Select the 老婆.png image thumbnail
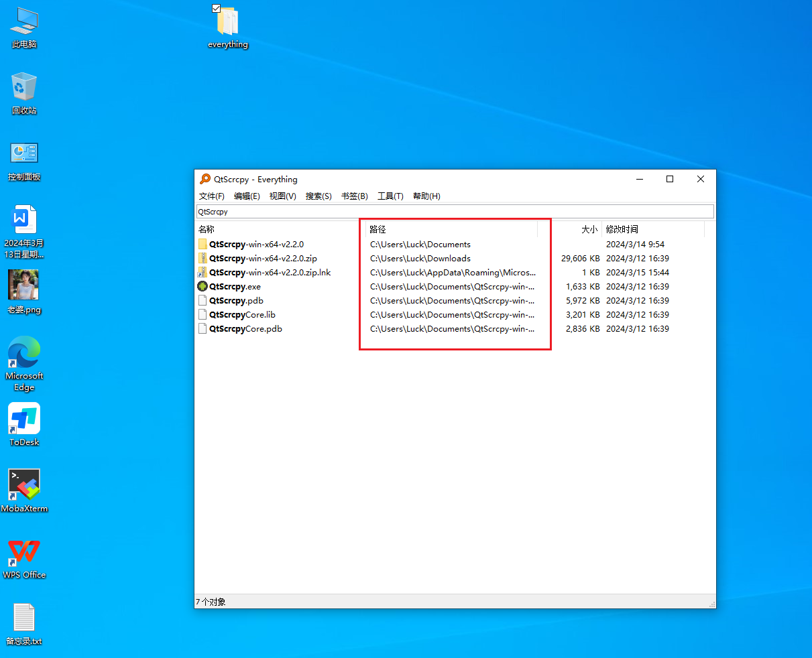The height and width of the screenshot is (658, 812). pos(23,285)
